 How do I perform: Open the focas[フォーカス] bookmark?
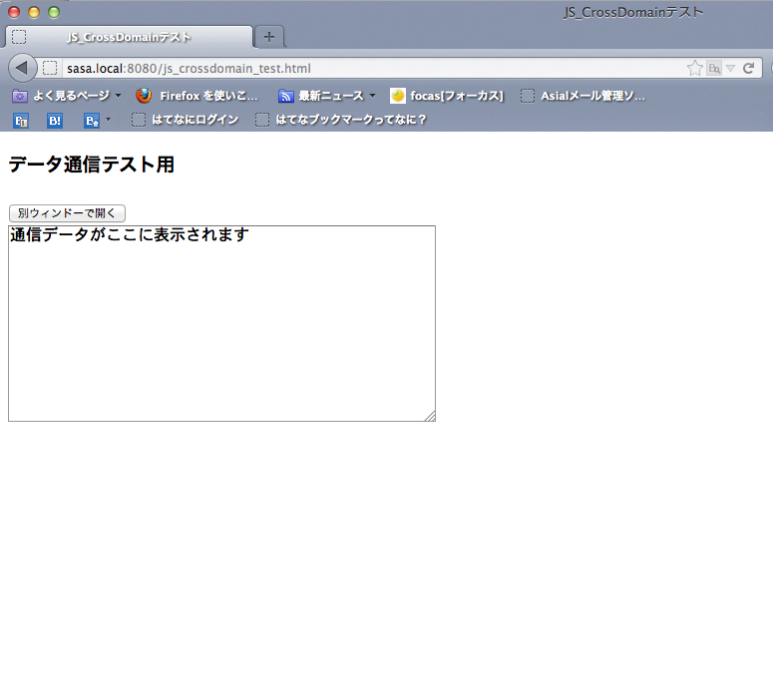[447, 96]
